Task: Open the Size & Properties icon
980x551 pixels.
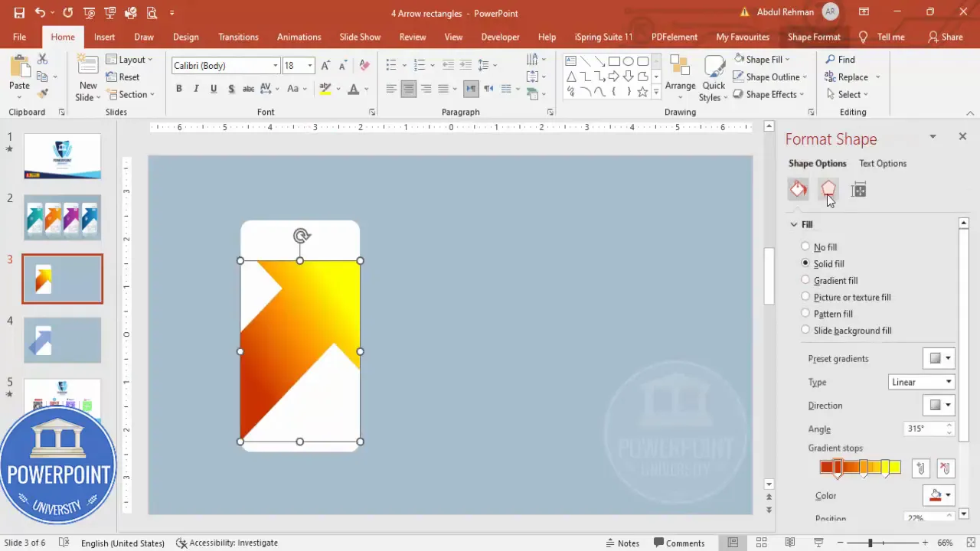Action: tap(858, 190)
